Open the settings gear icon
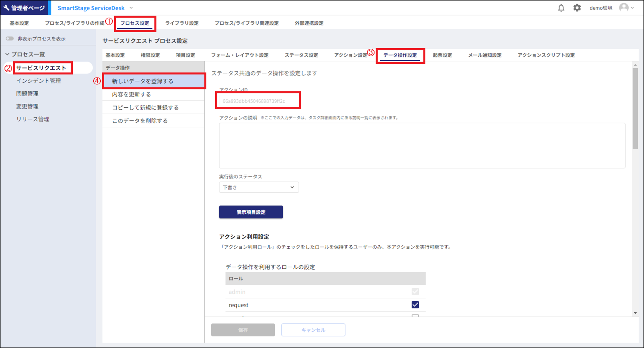 (577, 7)
